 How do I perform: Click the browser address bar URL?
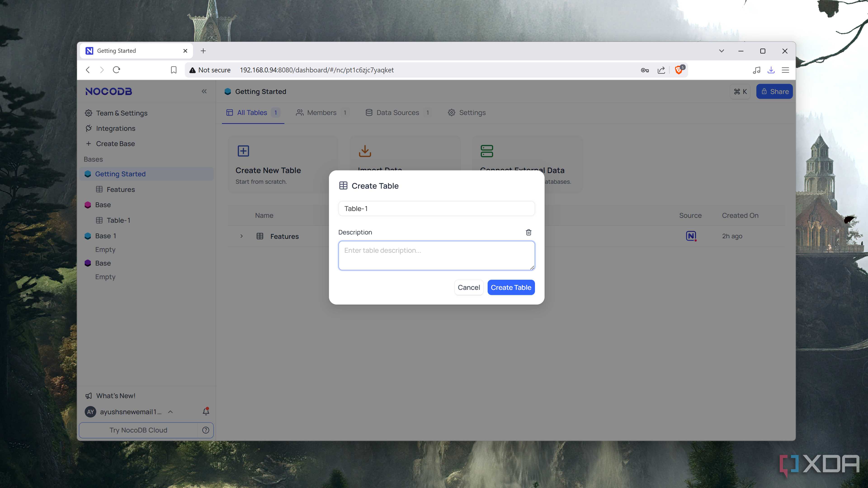click(x=317, y=70)
